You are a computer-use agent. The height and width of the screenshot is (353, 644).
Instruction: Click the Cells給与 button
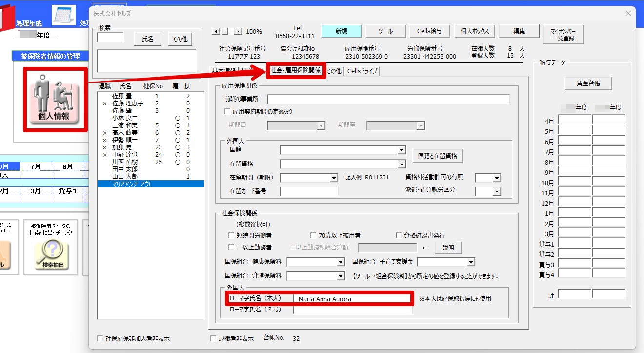[429, 31]
